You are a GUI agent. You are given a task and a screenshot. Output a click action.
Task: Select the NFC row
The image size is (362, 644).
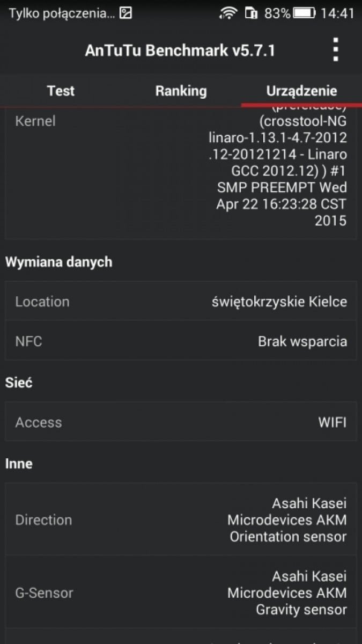tap(181, 341)
